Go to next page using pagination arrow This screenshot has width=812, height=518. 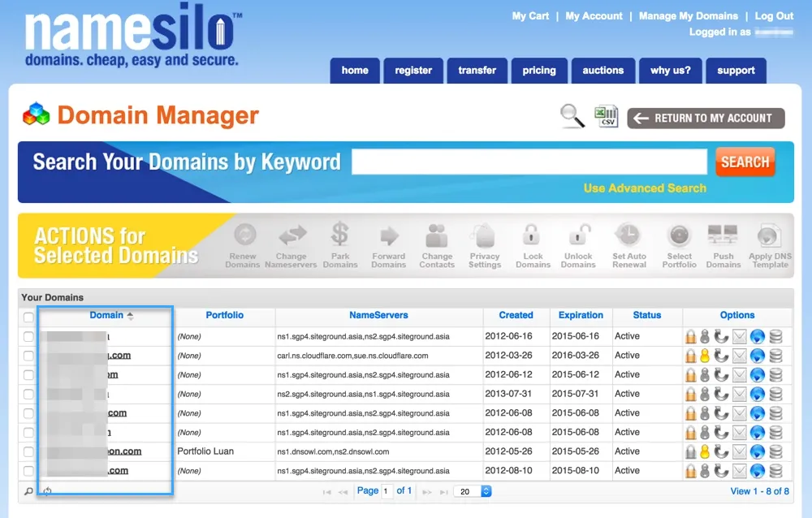click(427, 491)
